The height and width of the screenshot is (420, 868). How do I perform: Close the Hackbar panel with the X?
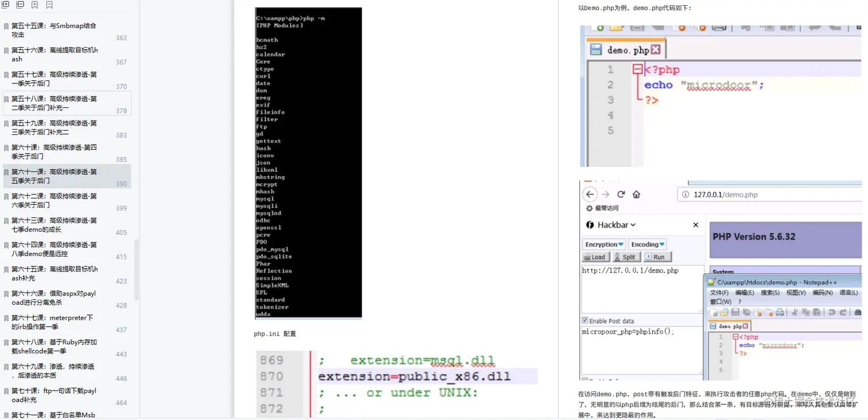[x=696, y=225]
